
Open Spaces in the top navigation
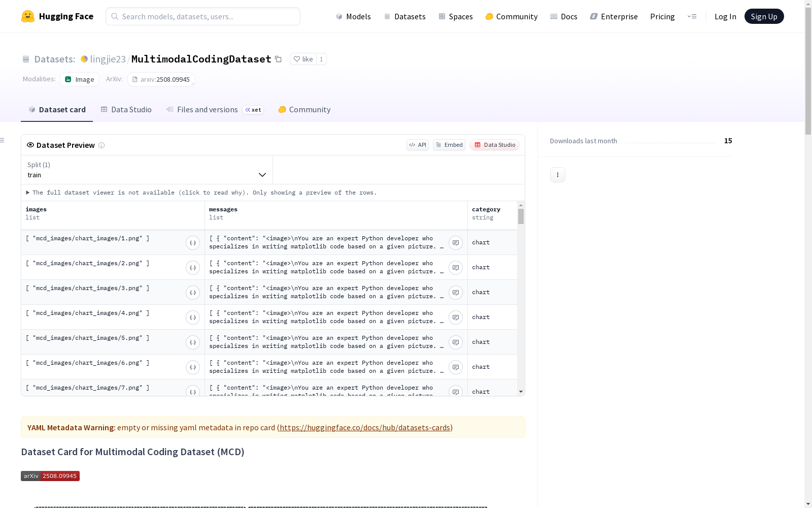click(456, 16)
